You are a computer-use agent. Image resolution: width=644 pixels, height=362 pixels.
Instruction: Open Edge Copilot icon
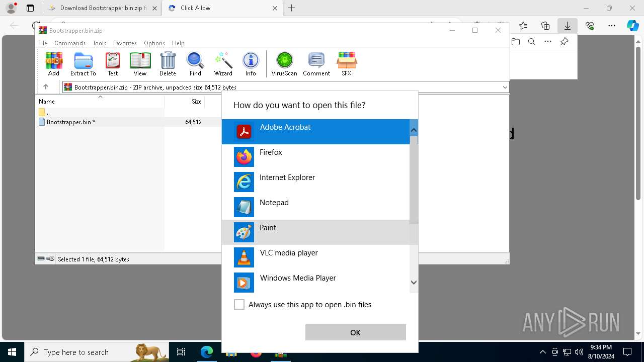point(632,26)
